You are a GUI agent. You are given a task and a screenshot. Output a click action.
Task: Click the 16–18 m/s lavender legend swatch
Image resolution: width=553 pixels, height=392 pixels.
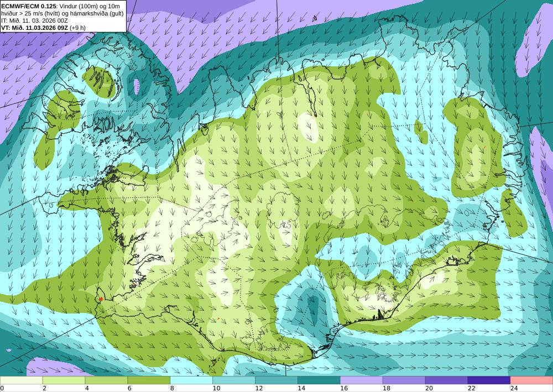pos(362,380)
